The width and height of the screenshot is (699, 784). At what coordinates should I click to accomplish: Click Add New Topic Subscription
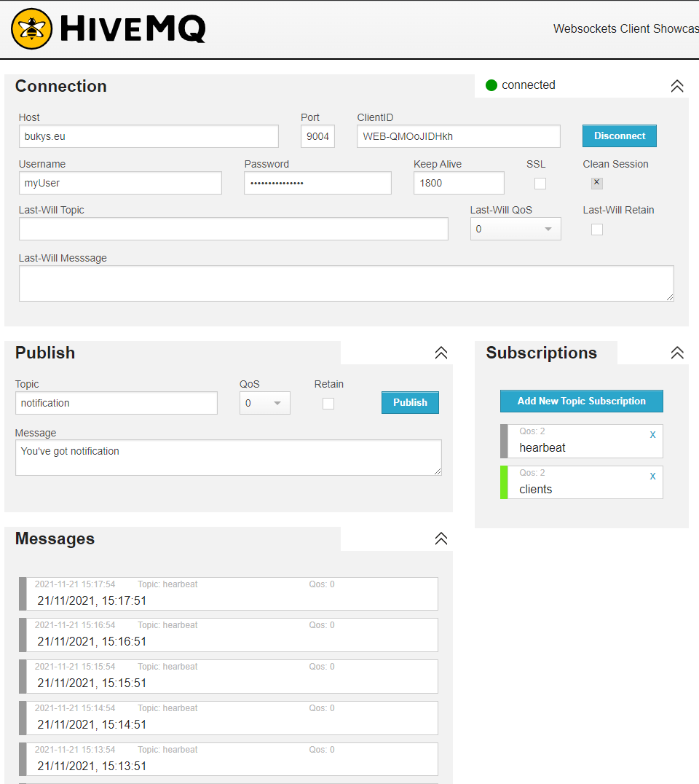(581, 401)
